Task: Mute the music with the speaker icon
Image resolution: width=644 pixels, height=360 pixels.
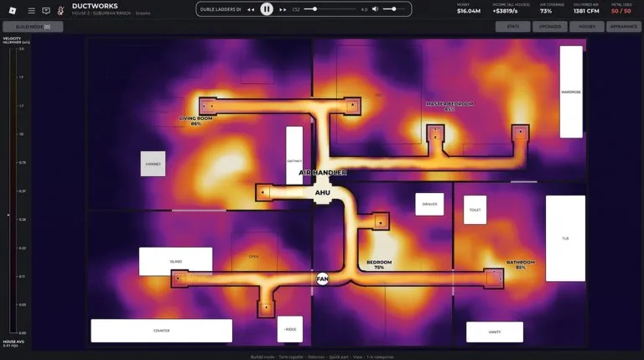Action: (x=375, y=9)
